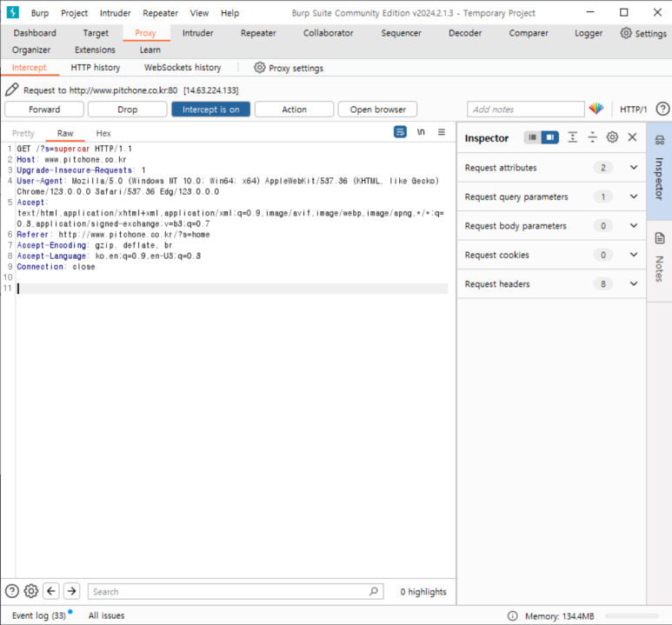Screen dimensions: 672x625
Task: Go to next search match arrow
Action: click(x=71, y=591)
